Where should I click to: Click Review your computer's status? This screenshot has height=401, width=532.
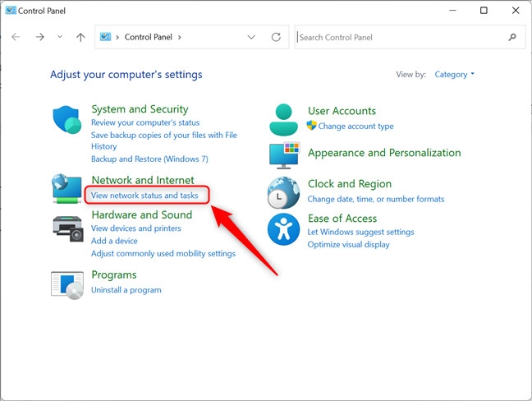(x=145, y=122)
